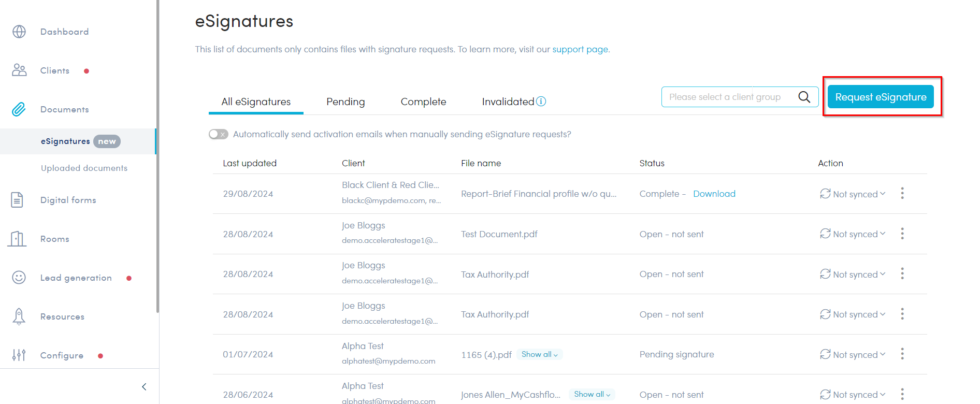Open Clients via the people icon
Viewport: 980px width, 404px height.
19,70
